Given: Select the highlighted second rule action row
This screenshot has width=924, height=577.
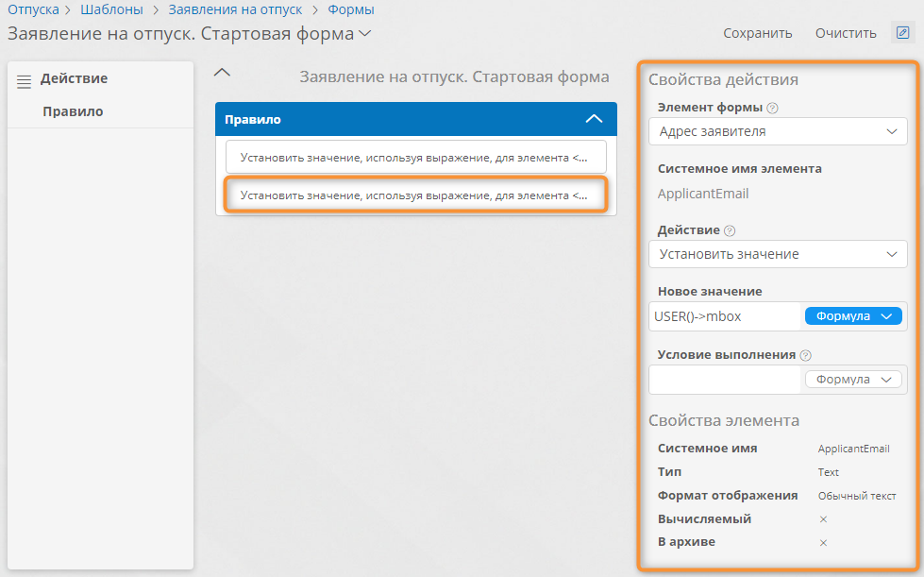Looking at the screenshot, I should point(416,195).
